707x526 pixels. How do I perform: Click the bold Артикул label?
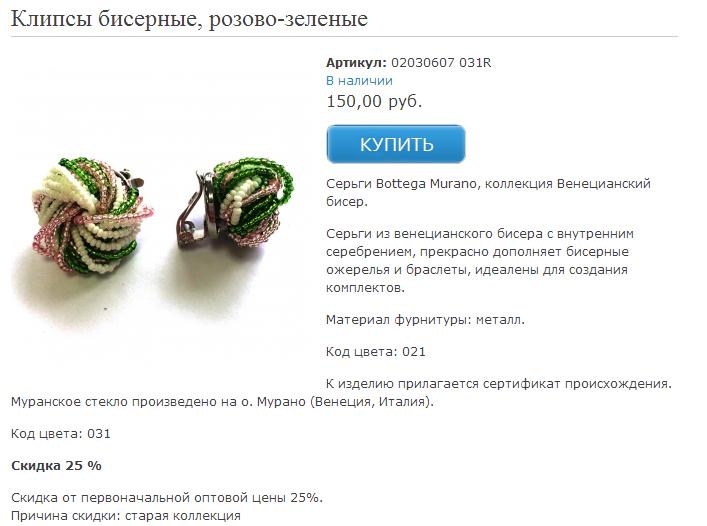click(356, 63)
